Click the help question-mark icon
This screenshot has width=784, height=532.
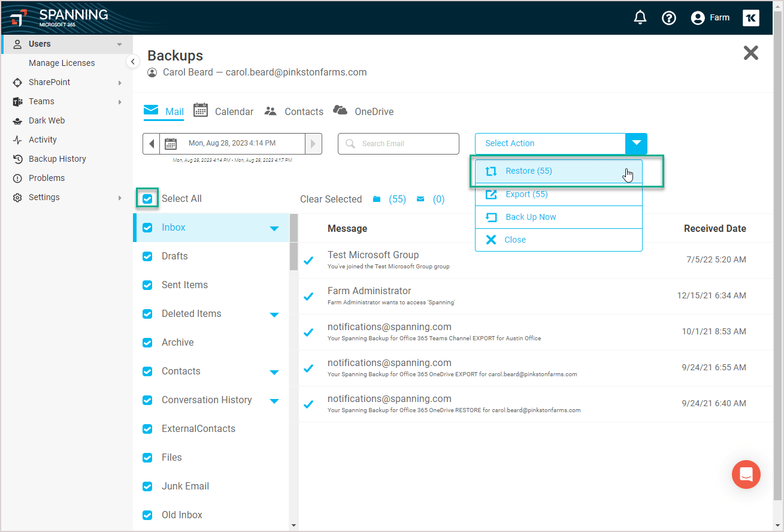click(669, 17)
